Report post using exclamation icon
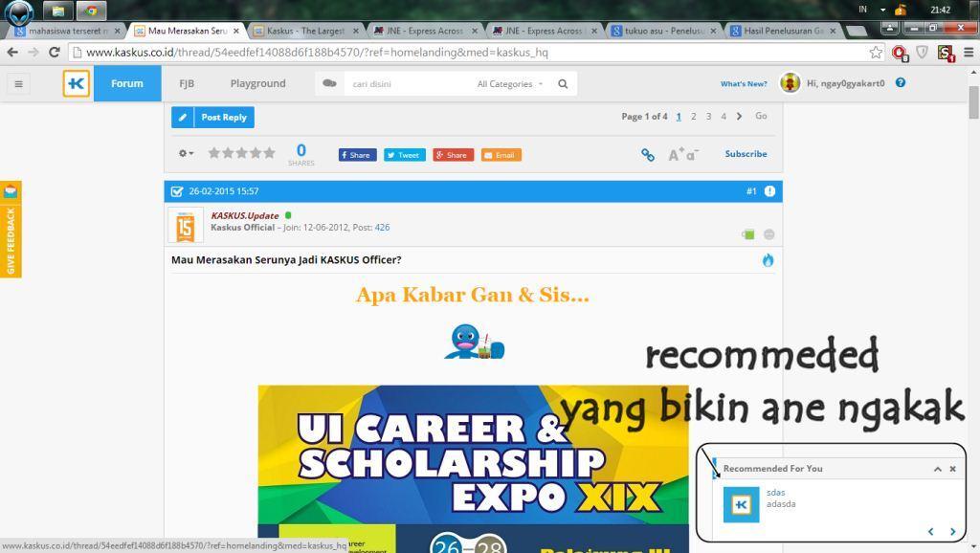 [770, 191]
